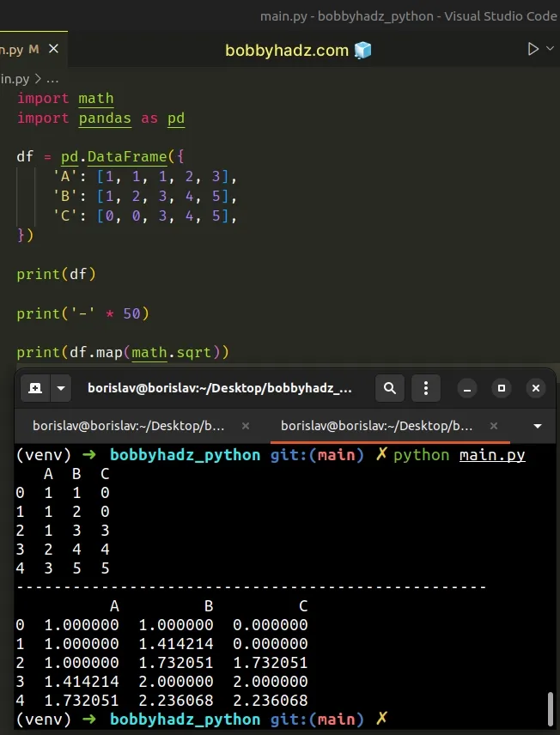Screen dimensions: 560x735
Task: Click 'DataFrame' in the code
Action: (x=127, y=156)
